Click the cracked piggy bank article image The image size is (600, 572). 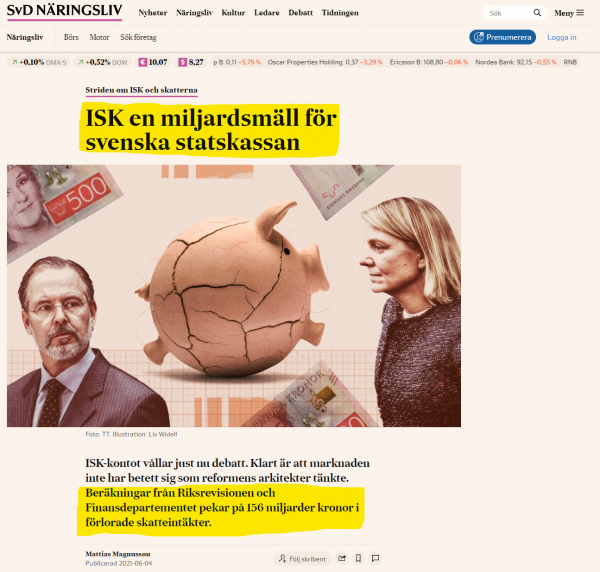234,296
